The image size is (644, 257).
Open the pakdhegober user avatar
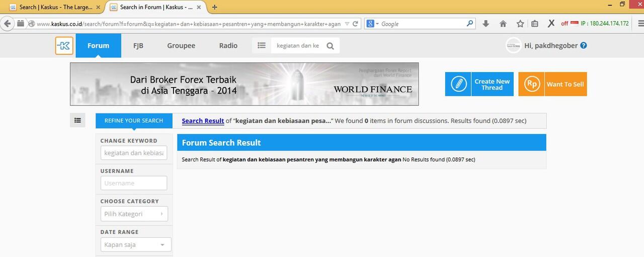coord(513,45)
